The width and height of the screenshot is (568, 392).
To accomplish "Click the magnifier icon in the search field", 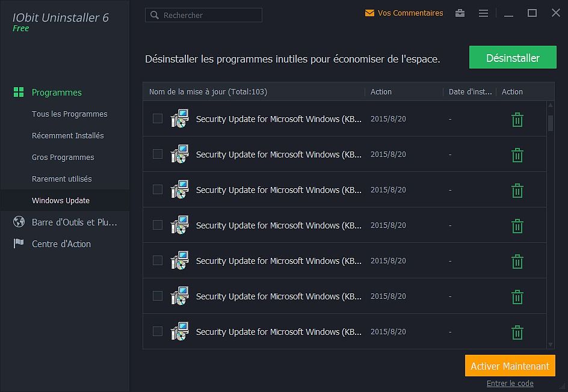I will [155, 15].
